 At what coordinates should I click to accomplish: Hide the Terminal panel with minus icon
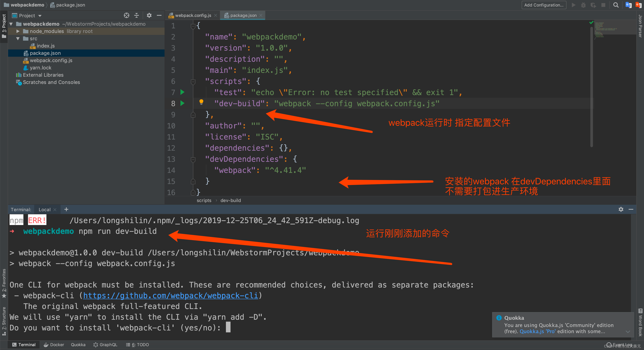[631, 209]
